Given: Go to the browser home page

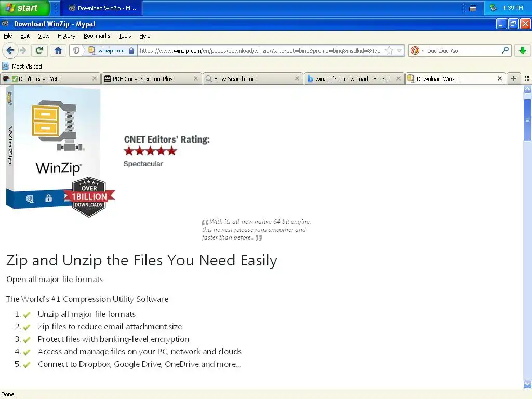Looking at the screenshot, I should (x=58, y=50).
